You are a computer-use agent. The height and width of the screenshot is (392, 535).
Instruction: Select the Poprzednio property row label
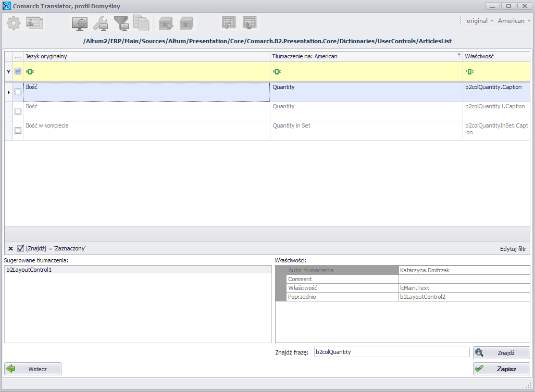pyautogui.click(x=342, y=297)
